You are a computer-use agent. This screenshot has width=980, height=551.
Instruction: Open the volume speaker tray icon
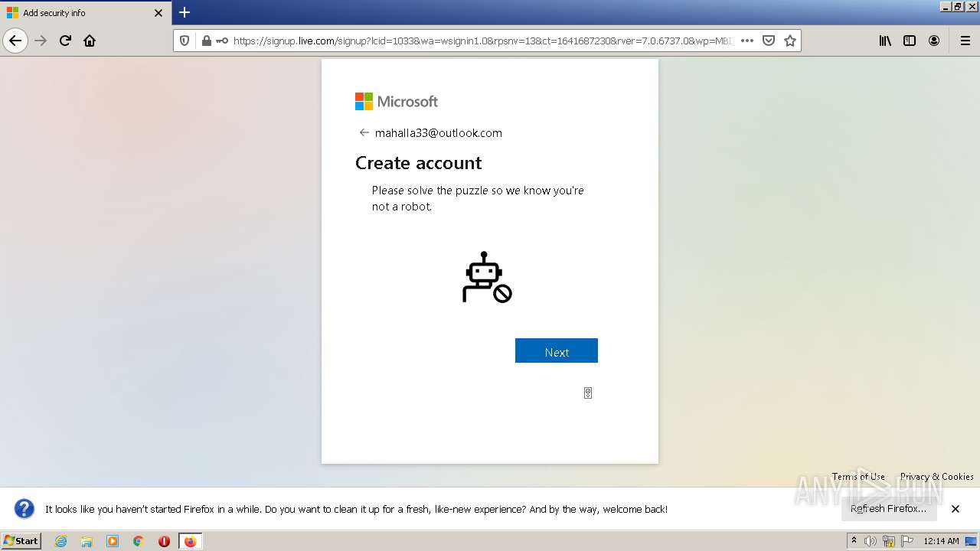[x=870, y=541]
